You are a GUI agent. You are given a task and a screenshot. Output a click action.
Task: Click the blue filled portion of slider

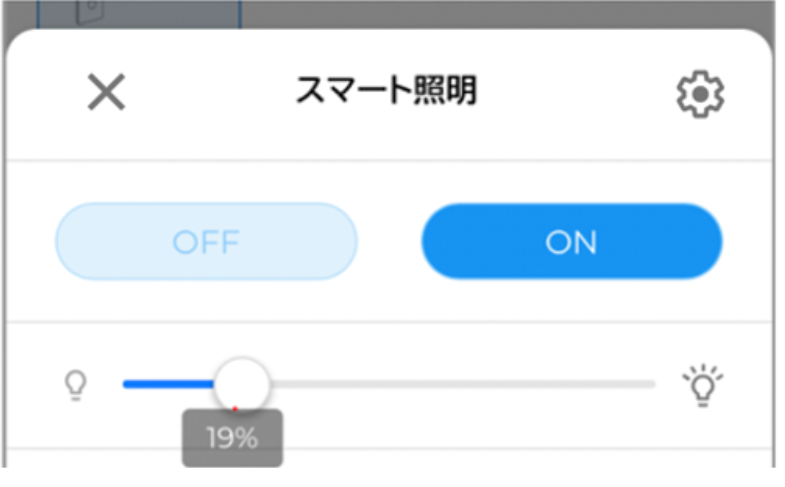click(x=168, y=383)
